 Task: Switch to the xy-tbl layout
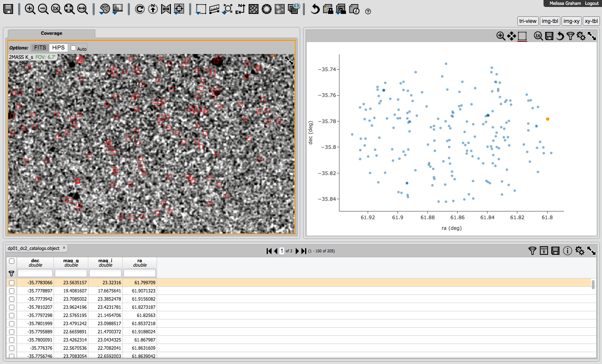(x=591, y=21)
